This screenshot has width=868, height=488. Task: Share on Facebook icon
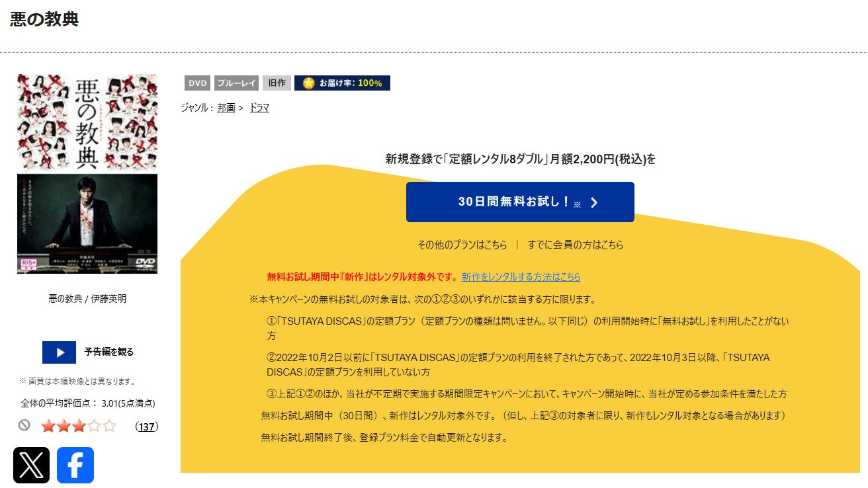pyautogui.click(x=75, y=466)
